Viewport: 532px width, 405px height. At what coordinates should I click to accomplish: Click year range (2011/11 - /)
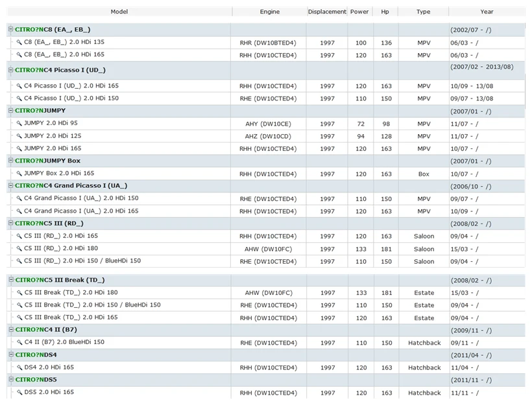(x=471, y=380)
